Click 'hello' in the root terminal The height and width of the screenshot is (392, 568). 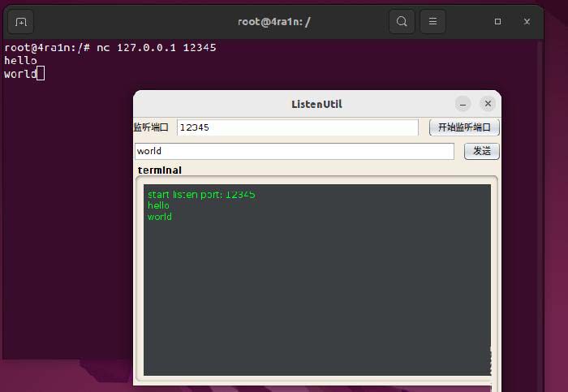pyautogui.click(x=20, y=61)
